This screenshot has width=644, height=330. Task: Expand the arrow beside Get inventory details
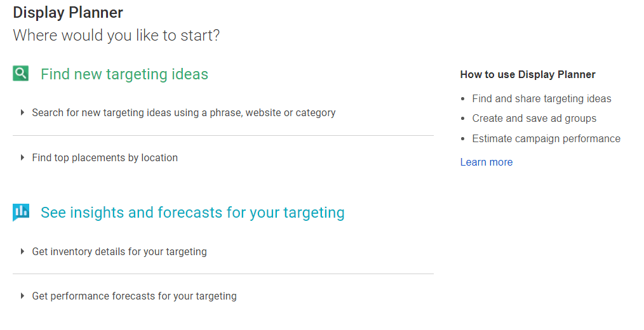coord(23,251)
